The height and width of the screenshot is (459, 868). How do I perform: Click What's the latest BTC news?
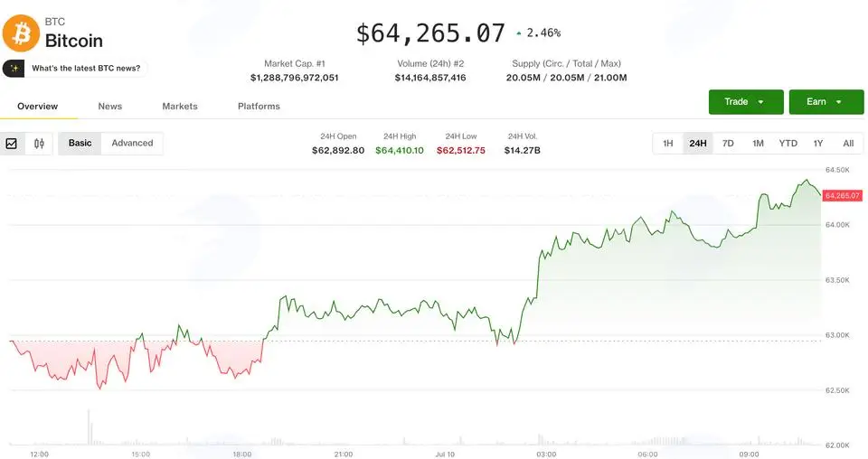[86, 69]
